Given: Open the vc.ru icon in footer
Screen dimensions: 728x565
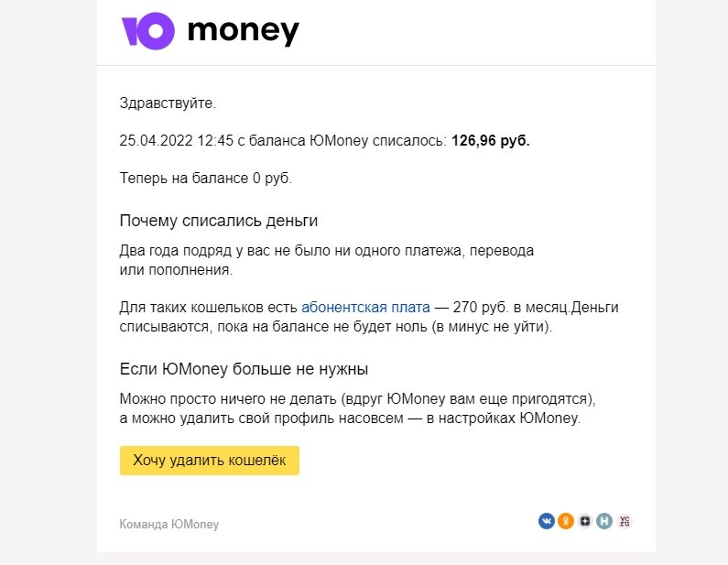Looking at the screenshot, I should pos(625,521).
